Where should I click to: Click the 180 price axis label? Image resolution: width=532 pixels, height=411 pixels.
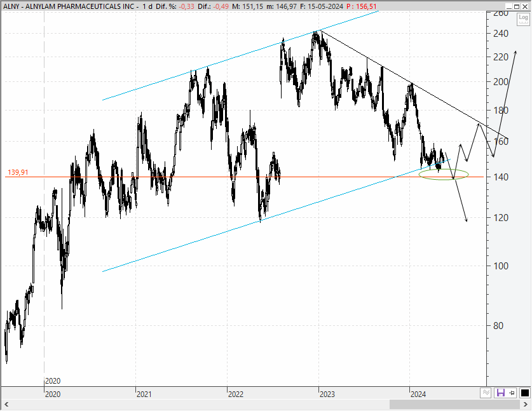(x=500, y=110)
